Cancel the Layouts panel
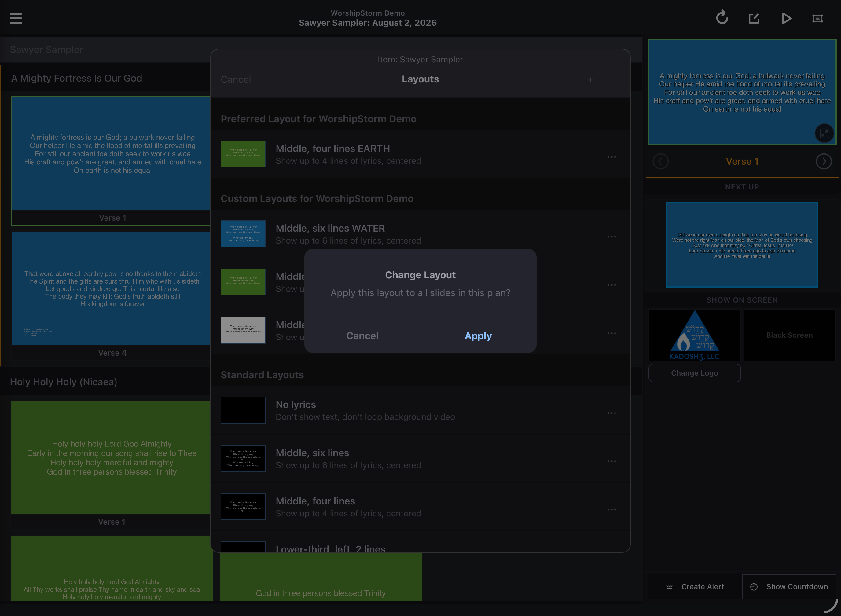The height and width of the screenshot is (616, 841). 236,79
